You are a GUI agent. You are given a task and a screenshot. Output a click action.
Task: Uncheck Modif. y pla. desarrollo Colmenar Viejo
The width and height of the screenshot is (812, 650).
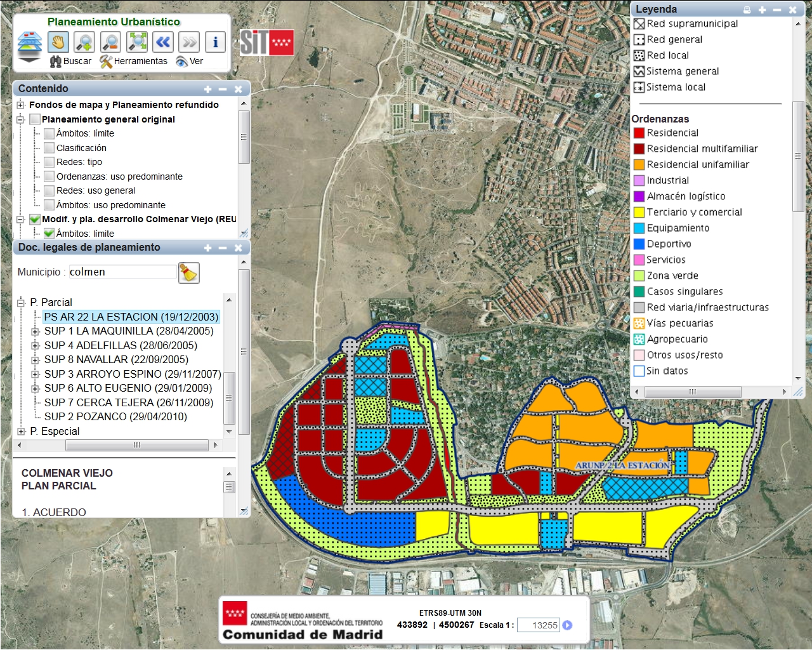35,219
